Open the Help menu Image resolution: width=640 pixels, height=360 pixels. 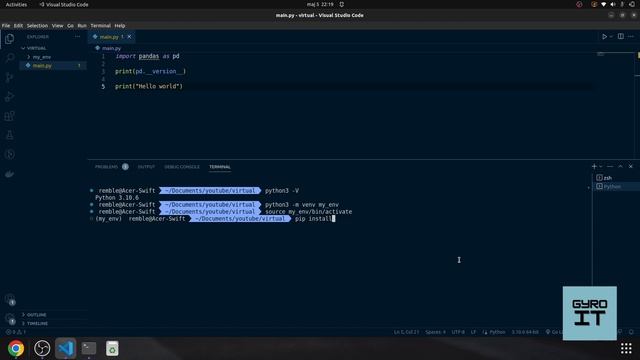[120, 26]
